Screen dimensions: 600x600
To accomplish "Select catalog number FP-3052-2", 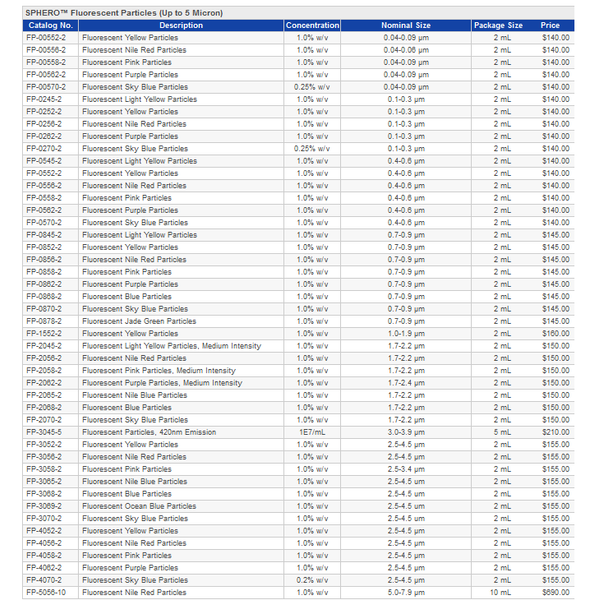I will tap(44, 444).
